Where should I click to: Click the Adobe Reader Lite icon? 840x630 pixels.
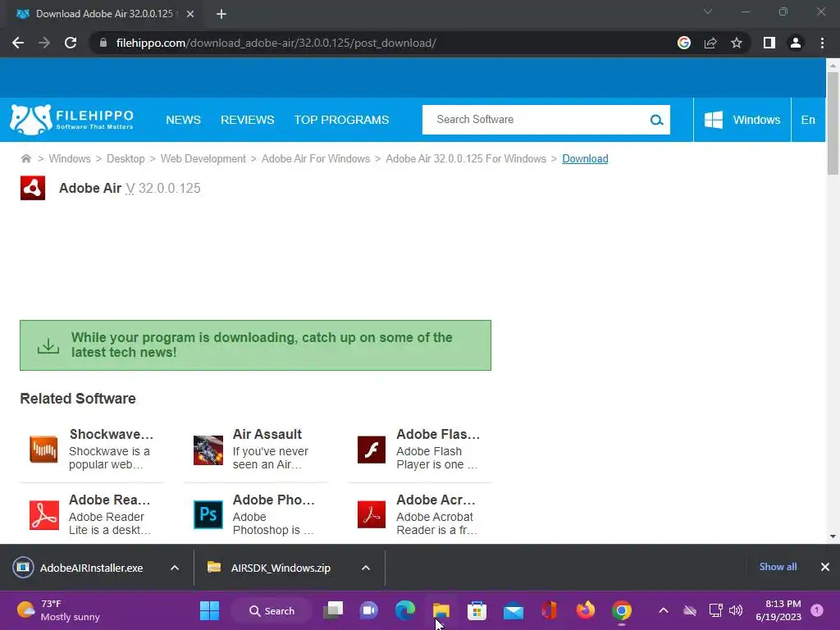(44, 515)
